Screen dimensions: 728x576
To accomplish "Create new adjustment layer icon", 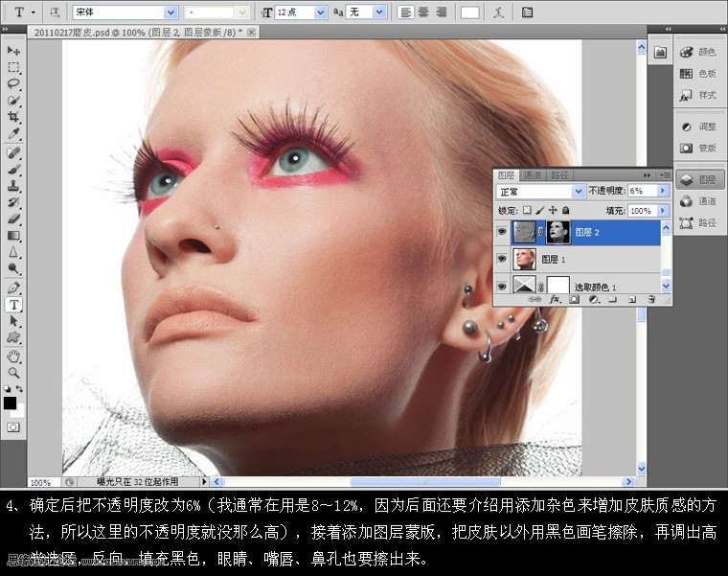I will (594, 300).
